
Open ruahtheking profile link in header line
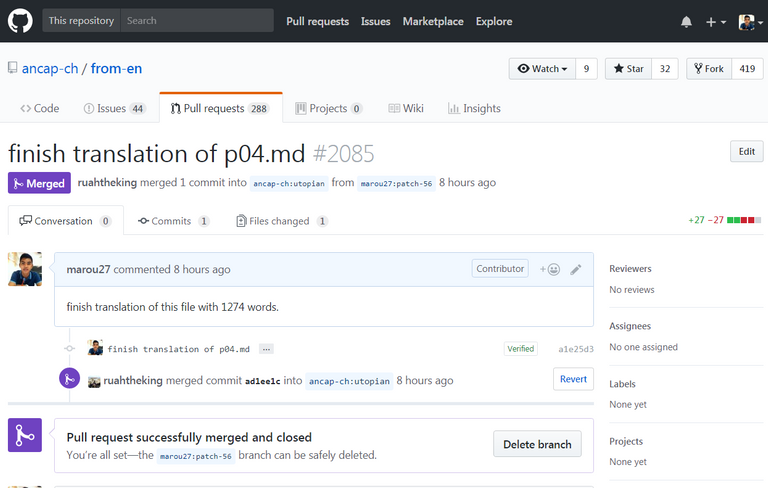click(x=107, y=182)
